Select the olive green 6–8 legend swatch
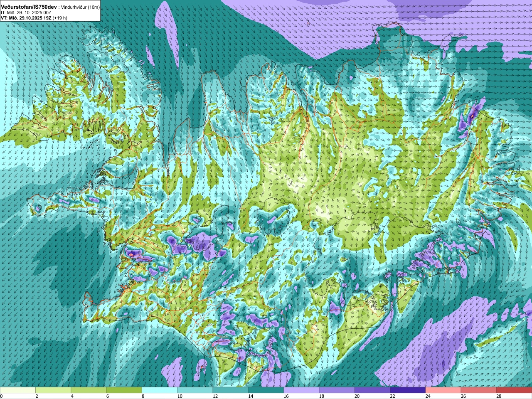The image size is (532, 399). (x=124, y=390)
